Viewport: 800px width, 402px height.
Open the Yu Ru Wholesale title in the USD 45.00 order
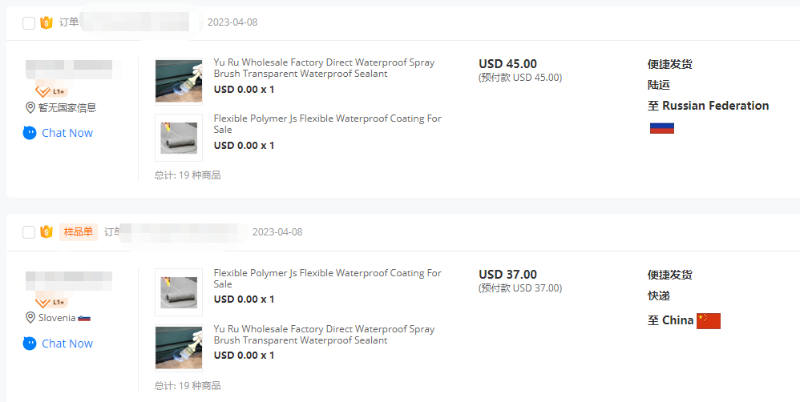(324, 68)
